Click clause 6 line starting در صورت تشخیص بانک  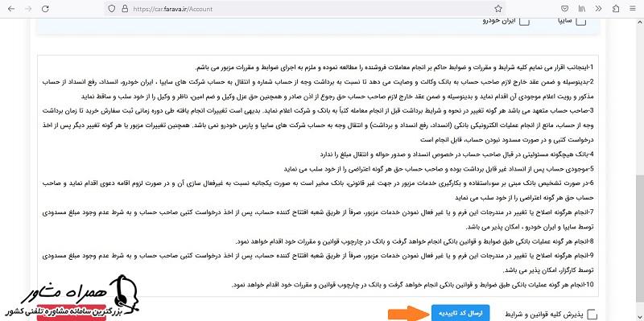(x=318, y=183)
